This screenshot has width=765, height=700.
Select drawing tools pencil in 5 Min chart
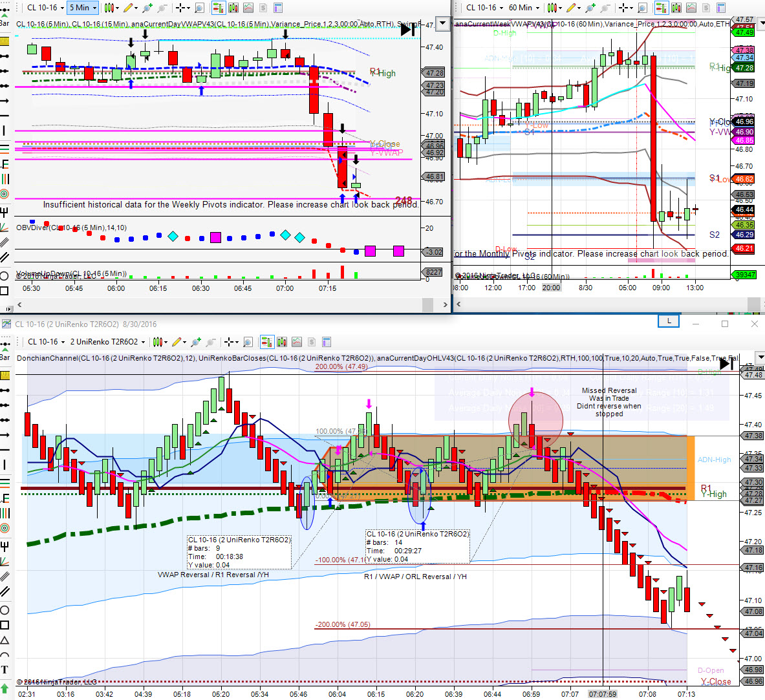[128, 8]
